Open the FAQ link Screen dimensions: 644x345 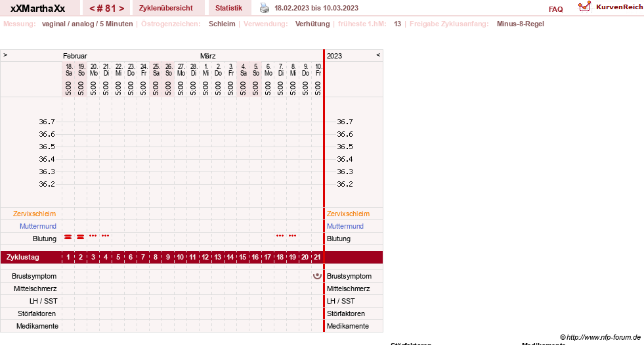tap(555, 9)
